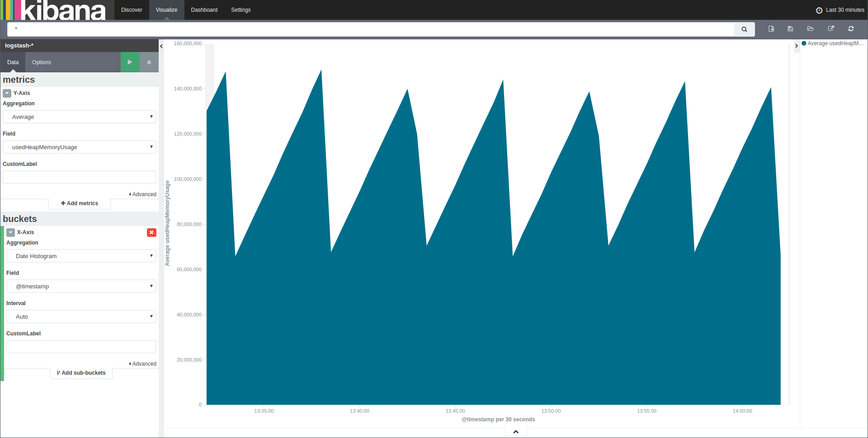
Task: Toggle the Y-Axis metric editor
Action: [7, 93]
